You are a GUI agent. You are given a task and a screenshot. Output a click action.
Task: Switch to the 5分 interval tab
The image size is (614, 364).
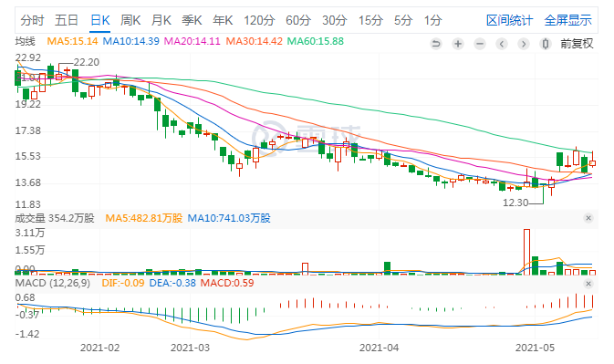point(403,20)
